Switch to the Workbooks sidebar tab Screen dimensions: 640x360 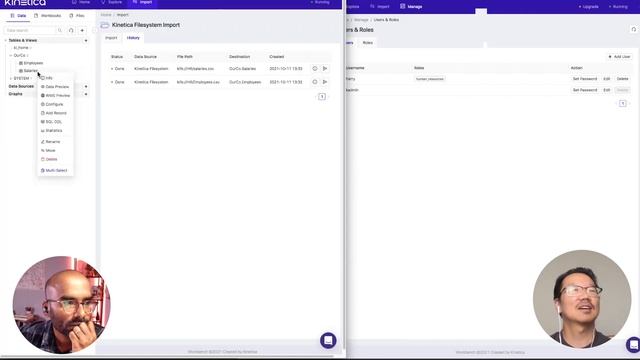coord(48,16)
